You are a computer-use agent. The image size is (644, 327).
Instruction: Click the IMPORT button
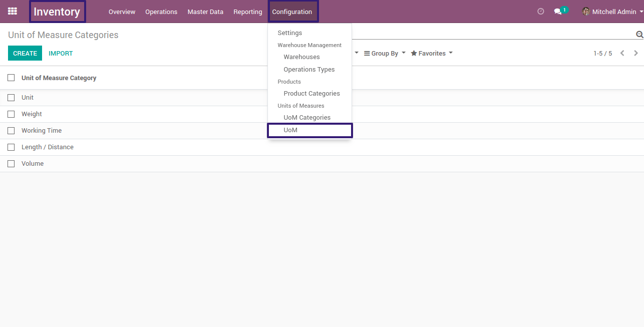(x=61, y=53)
